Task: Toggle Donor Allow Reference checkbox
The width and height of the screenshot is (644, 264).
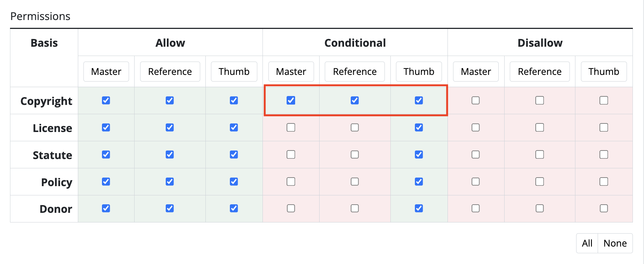Action: [x=170, y=208]
